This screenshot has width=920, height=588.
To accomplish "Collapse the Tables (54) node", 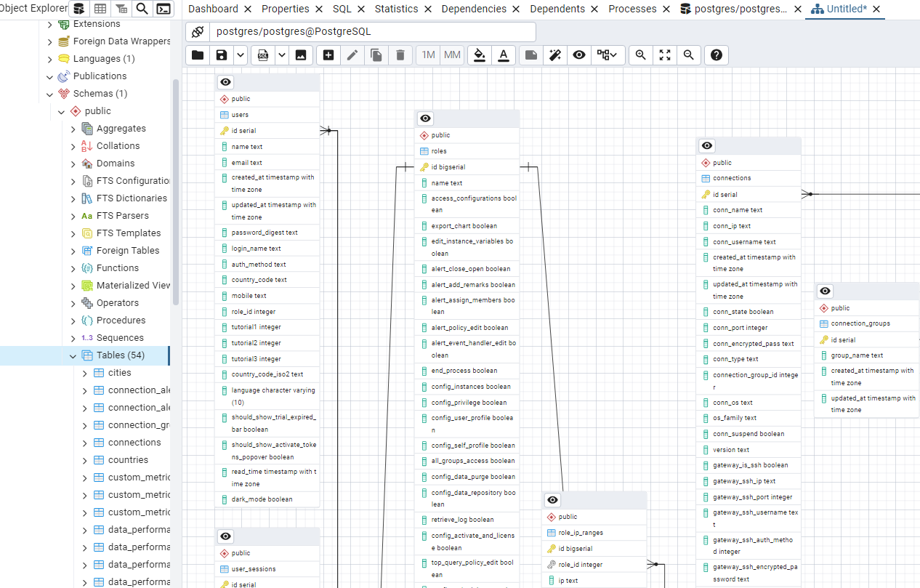I will [73, 355].
